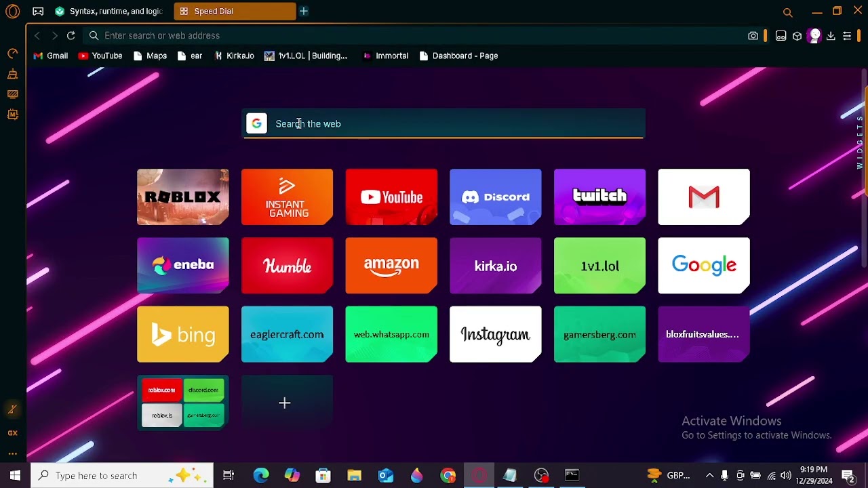Open the profile avatar in toolbar

814,36
